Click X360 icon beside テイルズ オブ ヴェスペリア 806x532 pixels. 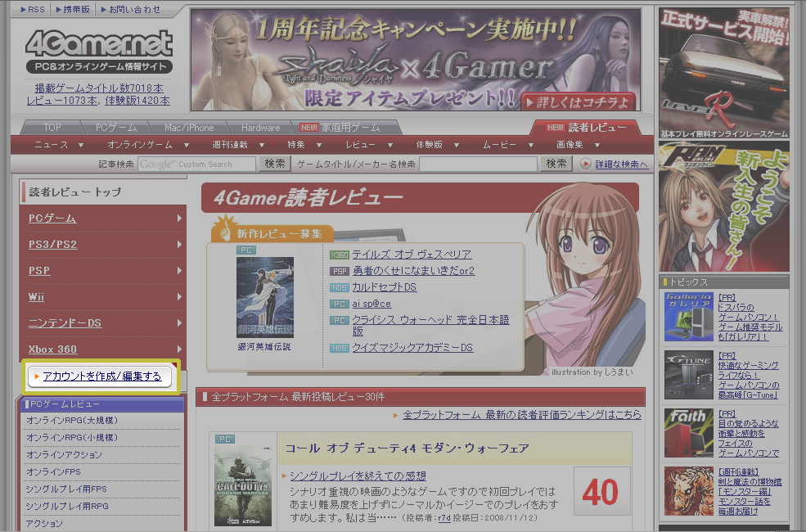(340, 255)
